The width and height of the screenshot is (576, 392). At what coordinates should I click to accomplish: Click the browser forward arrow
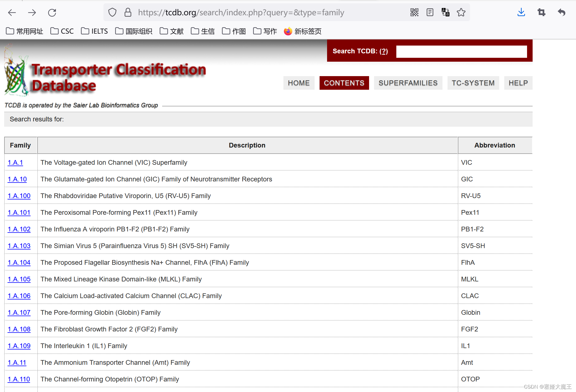[x=32, y=13]
